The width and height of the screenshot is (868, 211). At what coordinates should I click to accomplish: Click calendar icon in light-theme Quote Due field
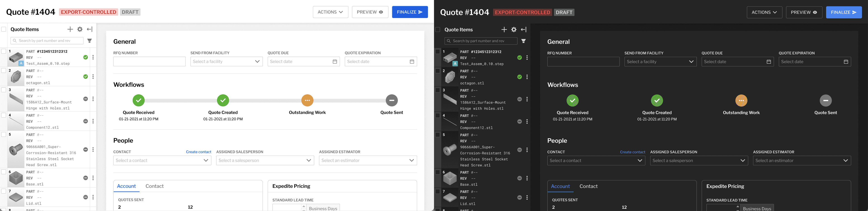pyautogui.click(x=335, y=62)
